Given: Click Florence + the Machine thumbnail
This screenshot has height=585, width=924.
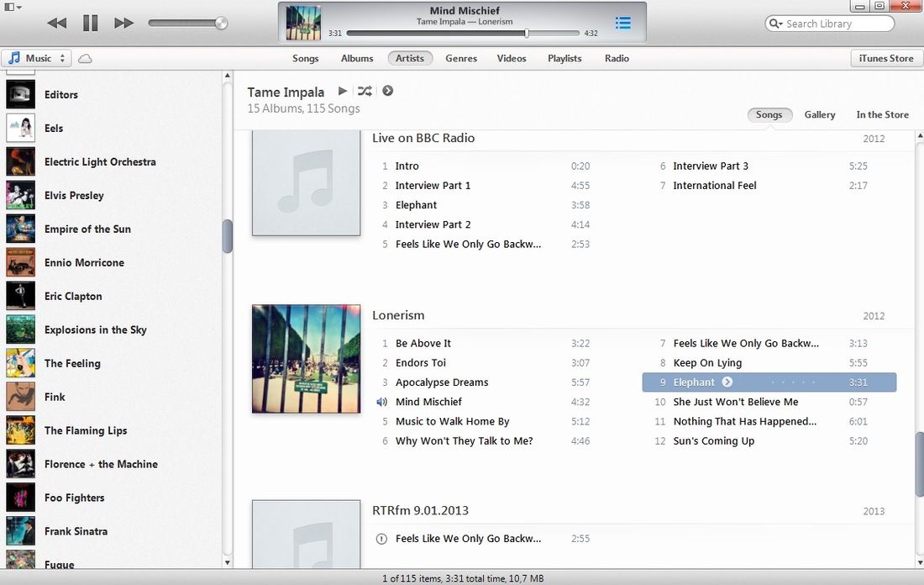Looking at the screenshot, I should [x=21, y=464].
